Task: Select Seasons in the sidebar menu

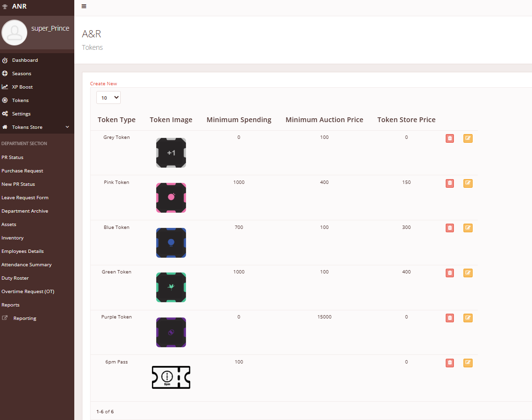Action: tap(22, 74)
